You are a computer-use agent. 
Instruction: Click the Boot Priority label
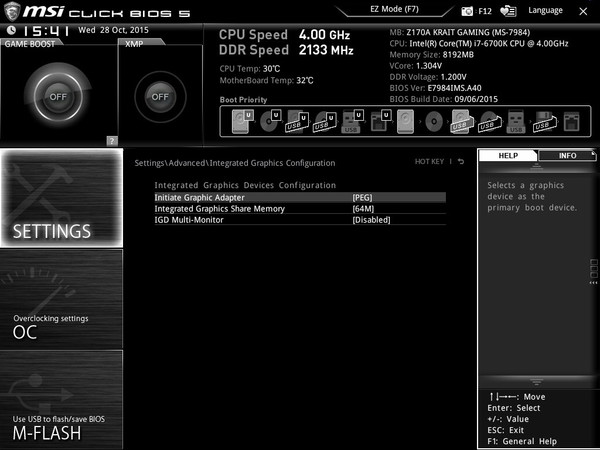click(243, 100)
